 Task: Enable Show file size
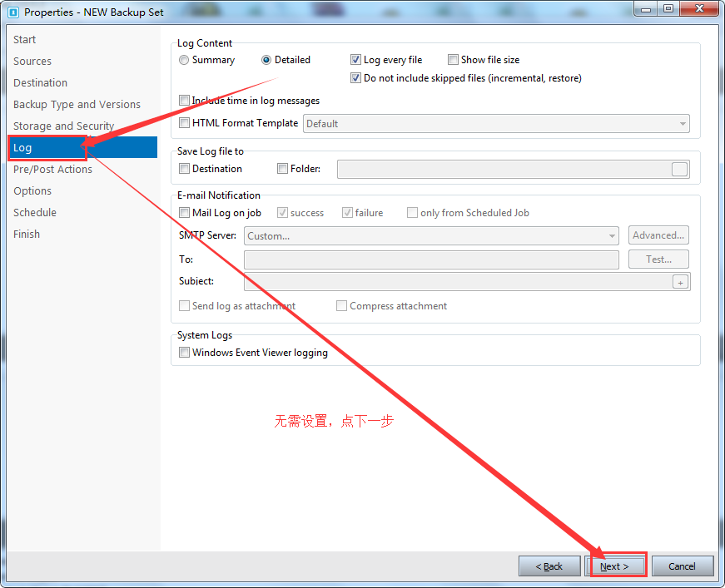(454, 60)
